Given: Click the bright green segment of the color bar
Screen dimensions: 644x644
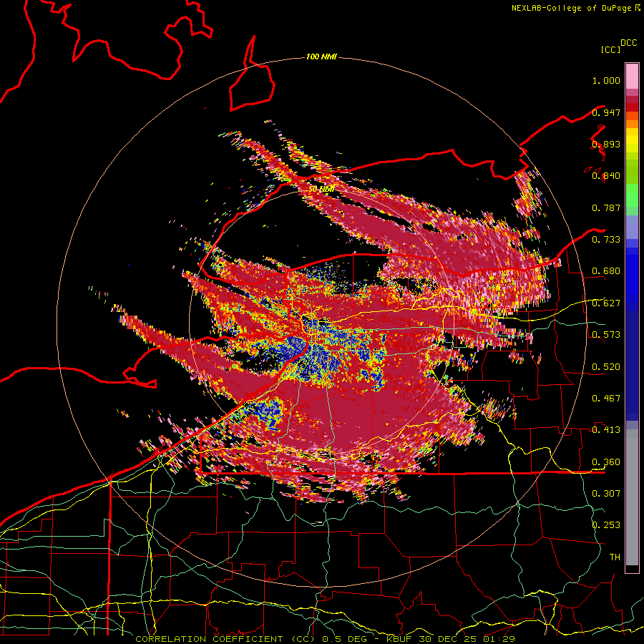Looking at the screenshot, I should coord(632,196).
